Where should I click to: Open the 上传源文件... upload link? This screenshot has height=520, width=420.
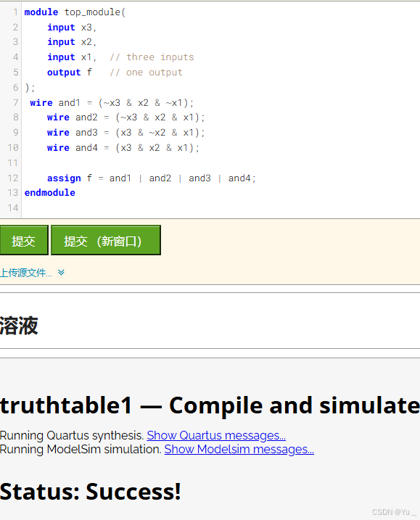(26, 273)
